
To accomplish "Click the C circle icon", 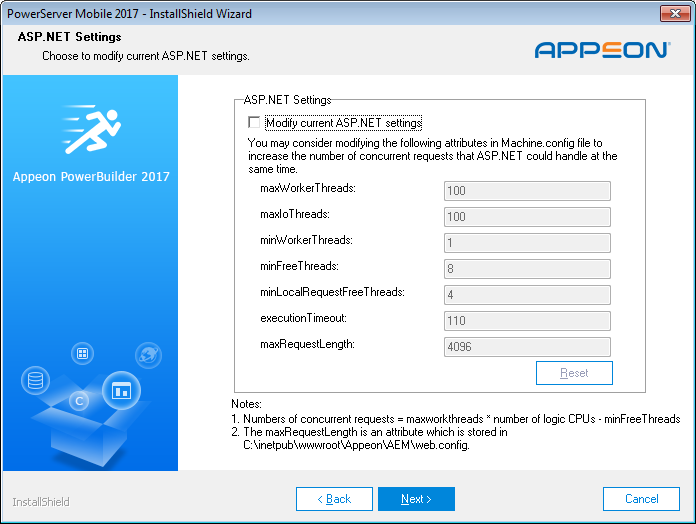I will pos(79,401).
